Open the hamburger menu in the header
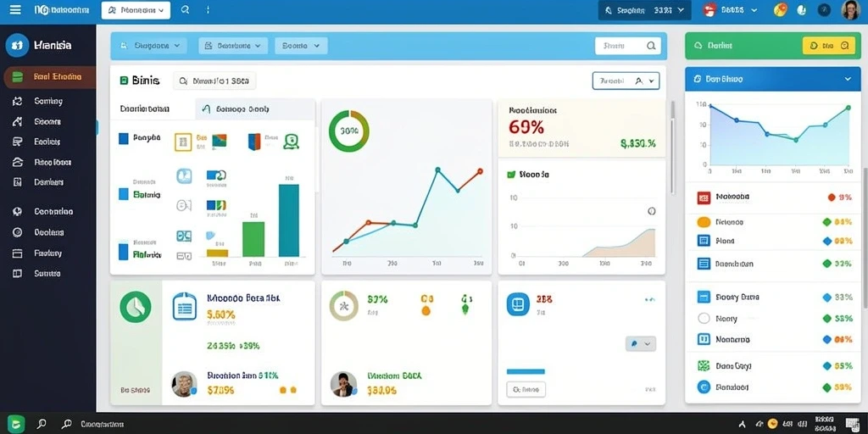This screenshot has width=868, height=434. point(15,9)
